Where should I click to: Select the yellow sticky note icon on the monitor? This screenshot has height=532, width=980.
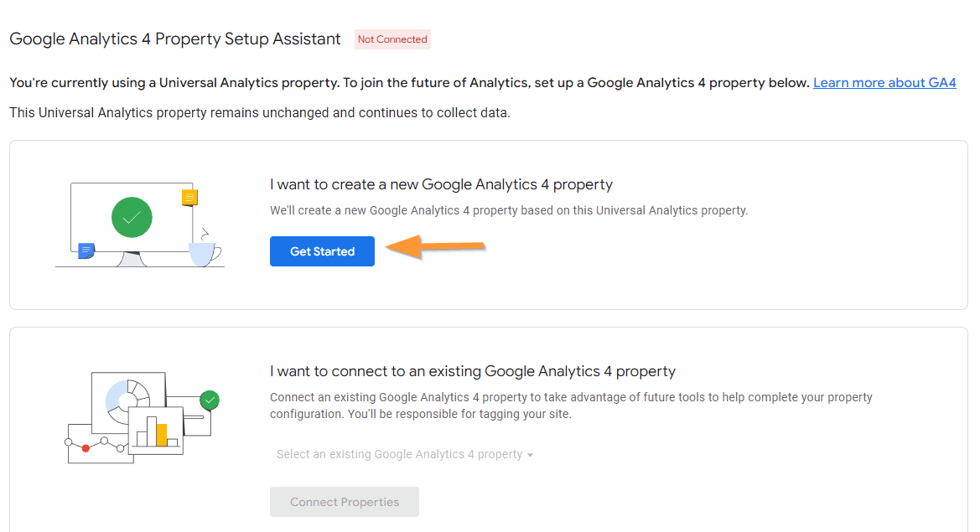189,198
